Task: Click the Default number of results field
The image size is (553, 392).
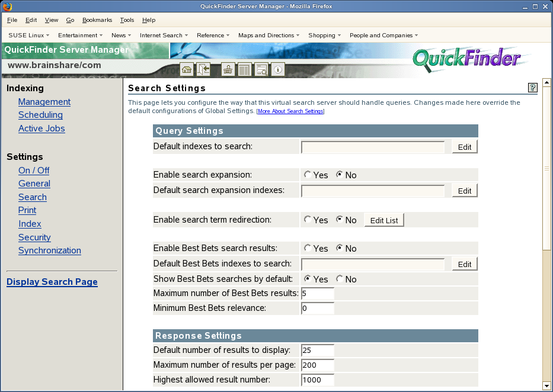Action: [x=318, y=350]
